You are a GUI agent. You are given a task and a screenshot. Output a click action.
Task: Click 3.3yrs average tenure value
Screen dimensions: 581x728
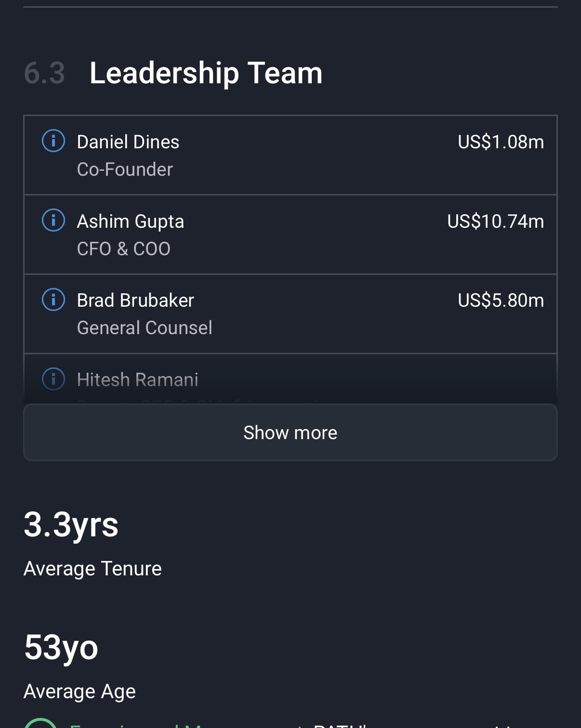(x=71, y=524)
